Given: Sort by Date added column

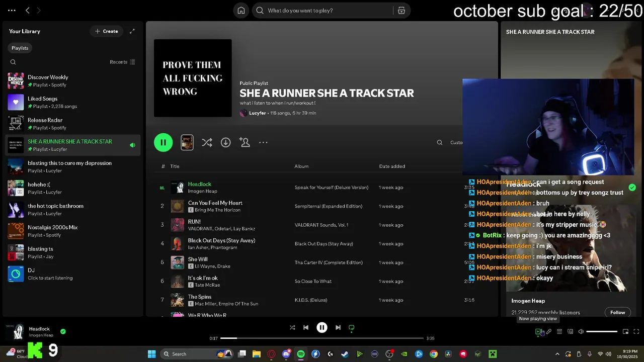Looking at the screenshot, I should pyautogui.click(x=392, y=166).
